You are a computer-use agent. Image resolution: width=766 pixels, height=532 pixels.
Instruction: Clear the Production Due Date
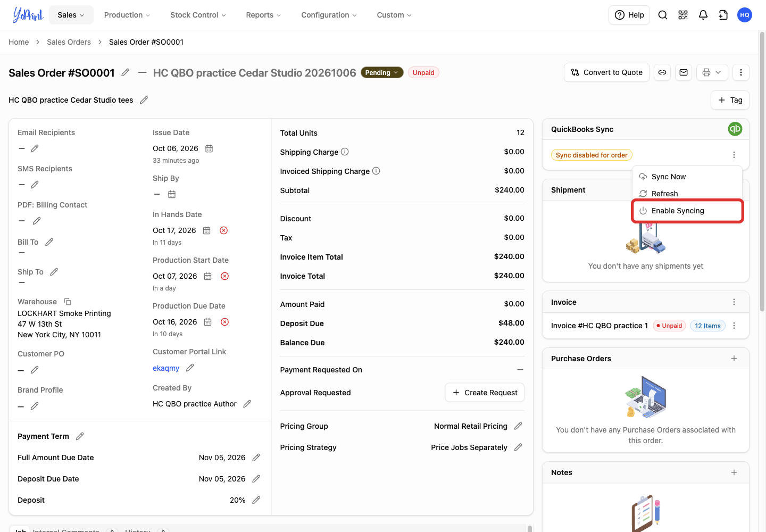[225, 322]
